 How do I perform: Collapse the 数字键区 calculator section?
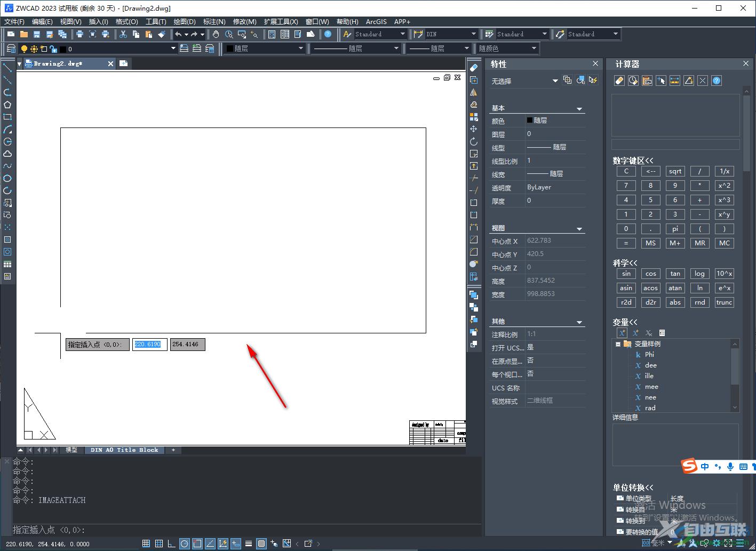pos(633,161)
